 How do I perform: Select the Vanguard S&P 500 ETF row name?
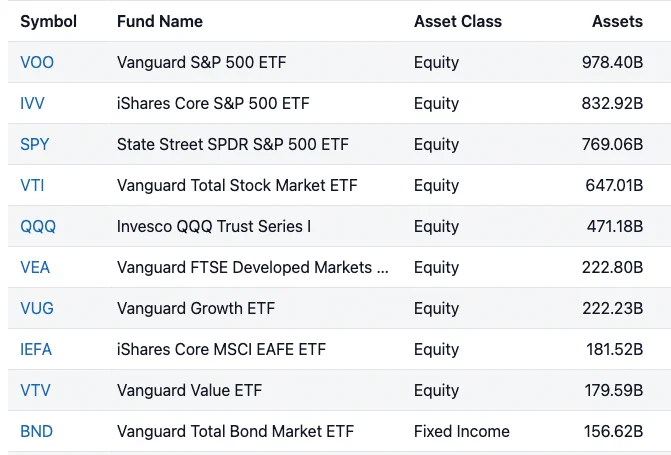pos(201,62)
